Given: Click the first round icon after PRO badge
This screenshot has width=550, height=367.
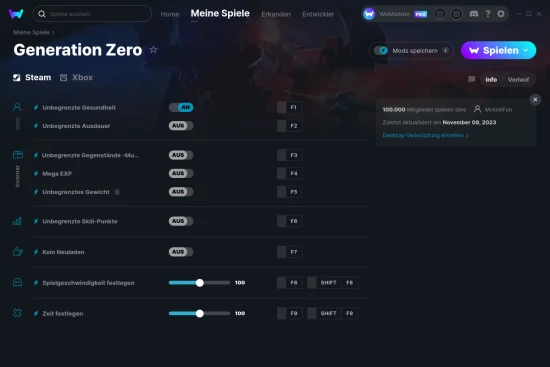Looking at the screenshot, I should coord(440,14).
